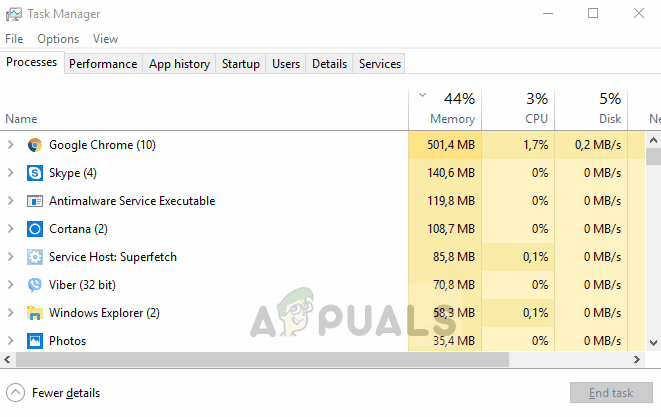
Task: Click the Google Chrome process icon
Action: (x=34, y=145)
